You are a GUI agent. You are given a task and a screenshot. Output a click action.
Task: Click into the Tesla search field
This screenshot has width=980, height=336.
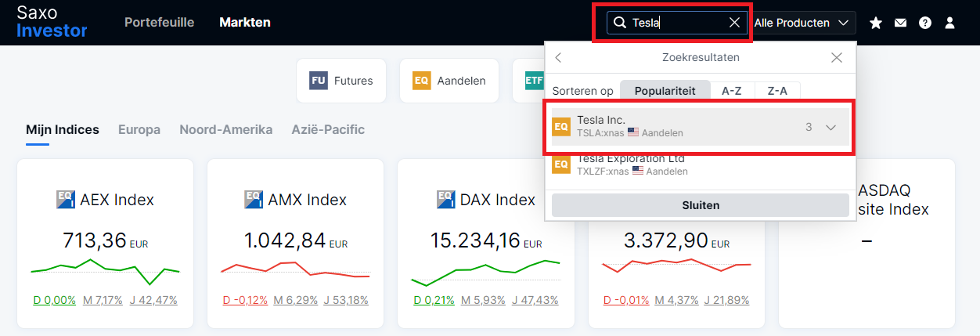(x=678, y=23)
